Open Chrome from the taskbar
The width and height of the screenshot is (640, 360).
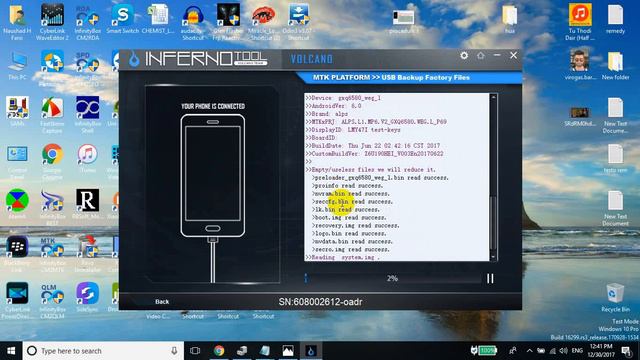coord(219,351)
